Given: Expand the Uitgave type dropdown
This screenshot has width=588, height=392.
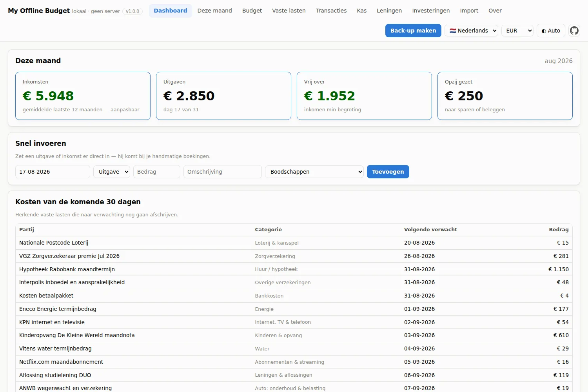Looking at the screenshot, I should point(112,172).
